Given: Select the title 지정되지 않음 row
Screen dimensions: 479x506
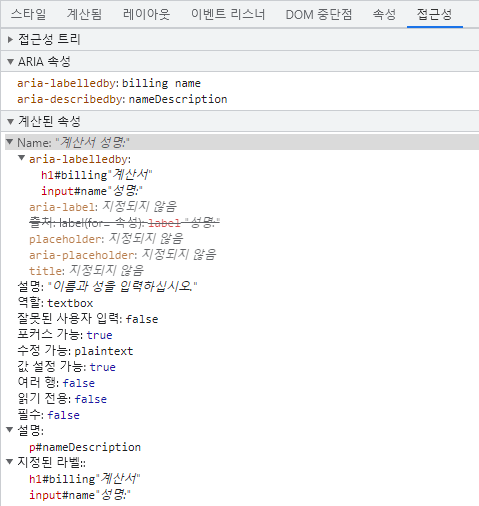Looking at the screenshot, I should 86,271.
